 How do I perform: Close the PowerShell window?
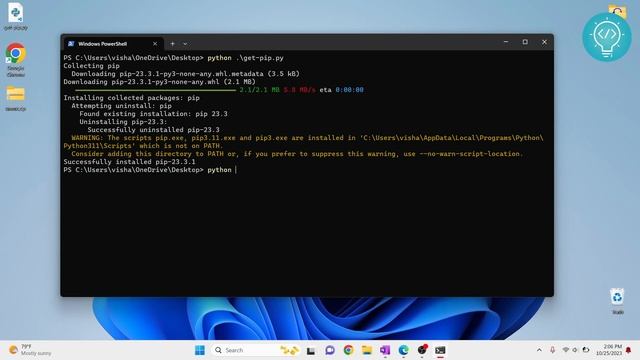[x=544, y=42]
